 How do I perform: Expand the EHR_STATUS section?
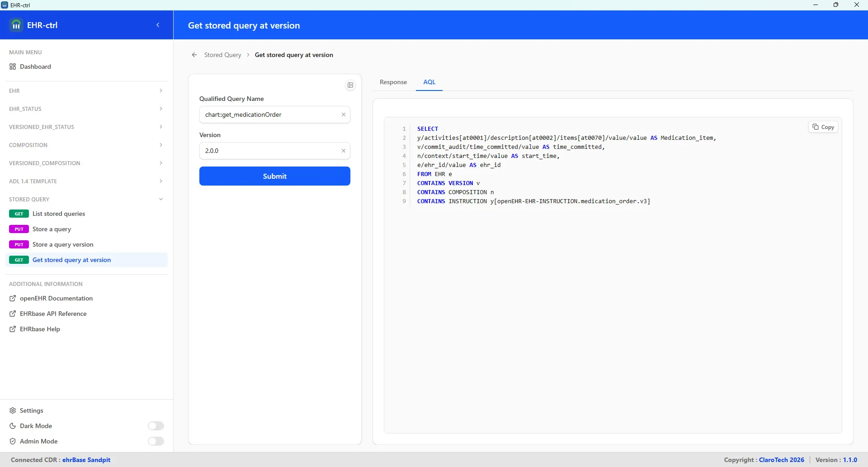click(86, 109)
